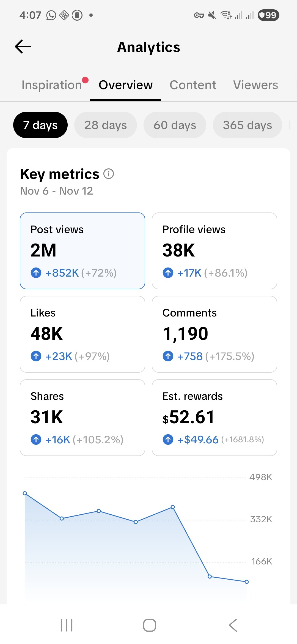Tap the Android back navigation chevron
The height and width of the screenshot is (644, 297).
coord(233,625)
